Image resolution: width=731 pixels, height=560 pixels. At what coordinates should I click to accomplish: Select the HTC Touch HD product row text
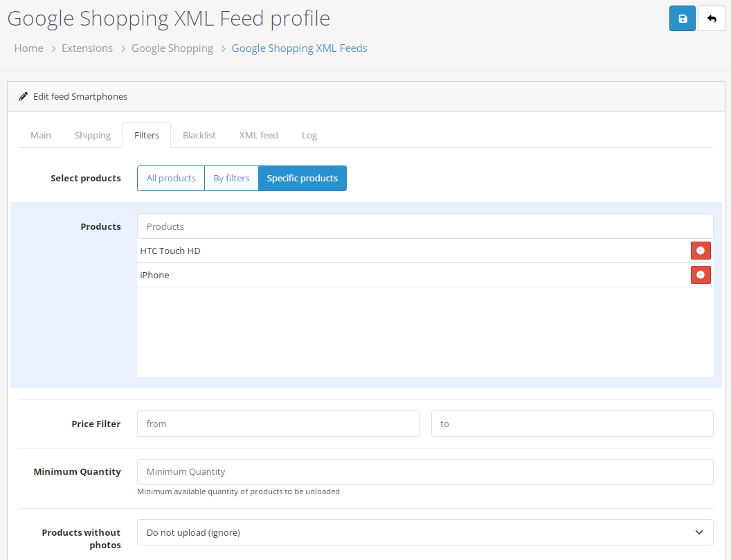pos(170,251)
